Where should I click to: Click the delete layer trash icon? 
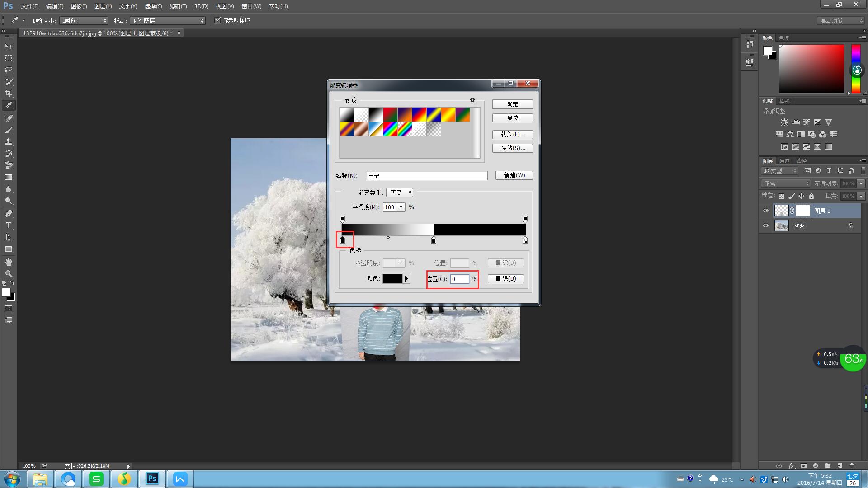(x=852, y=466)
